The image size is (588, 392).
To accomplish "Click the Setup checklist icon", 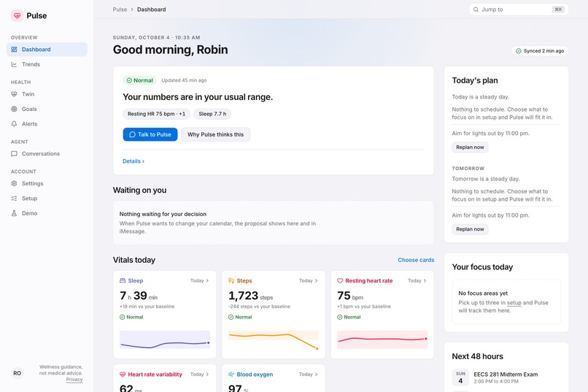I will [15, 199].
